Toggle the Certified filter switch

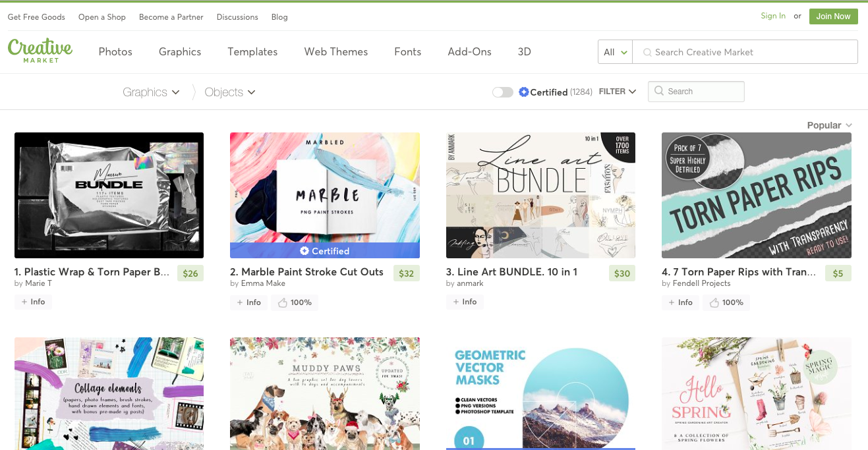pyautogui.click(x=503, y=92)
